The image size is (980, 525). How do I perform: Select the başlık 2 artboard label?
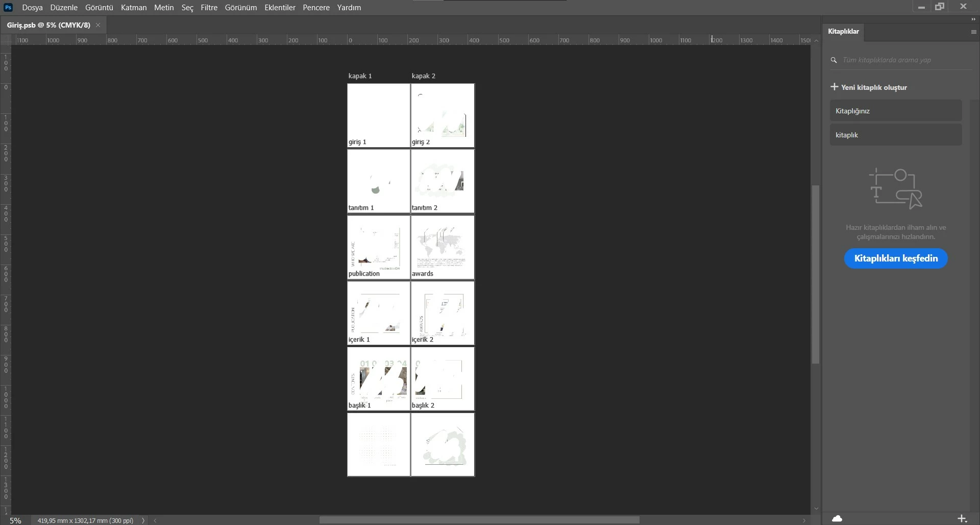(423, 405)
